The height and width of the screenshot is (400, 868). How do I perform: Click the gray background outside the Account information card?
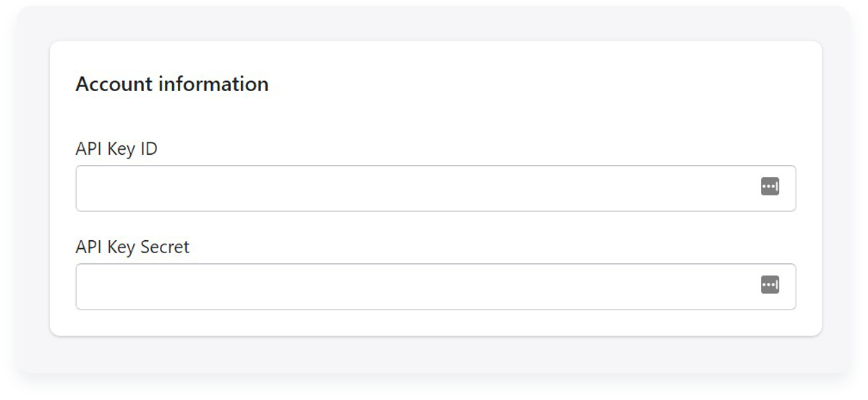point(435,356)
